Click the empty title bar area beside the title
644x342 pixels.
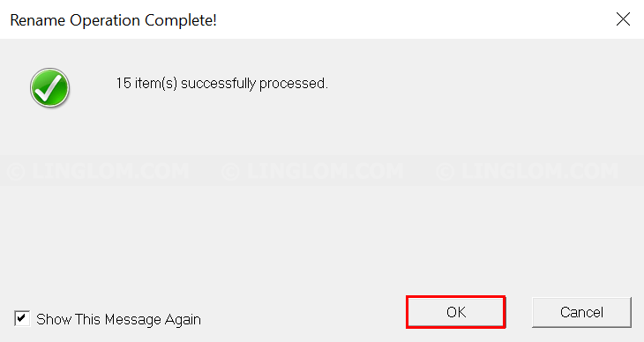[x=411, y=19]
